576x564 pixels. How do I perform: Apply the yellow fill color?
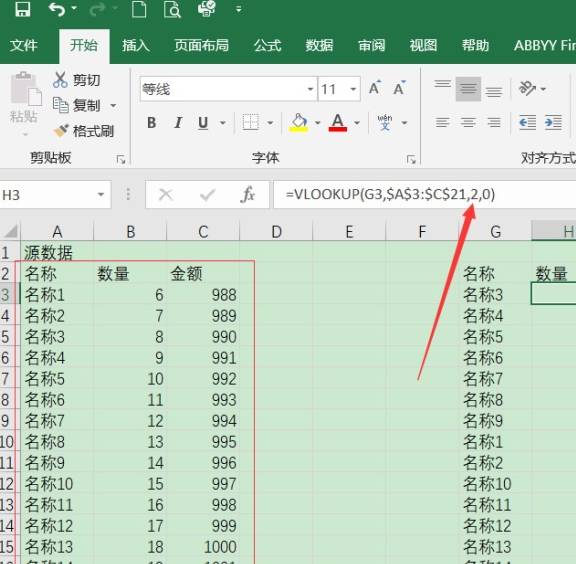tap(299, 122)
